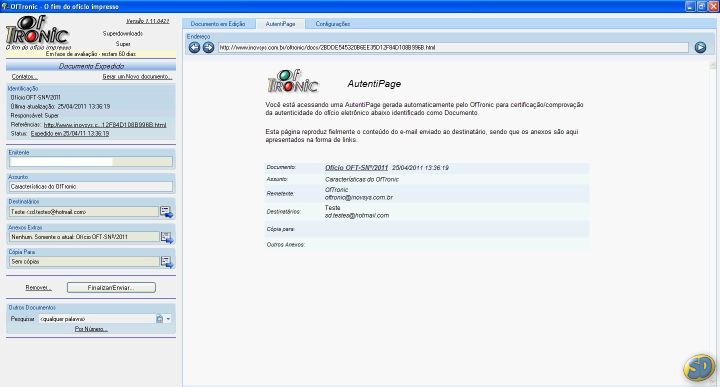Click the evaluation notice restam 60 dias
This screenshot has height=387, width=720.
[x=90, y=54]
